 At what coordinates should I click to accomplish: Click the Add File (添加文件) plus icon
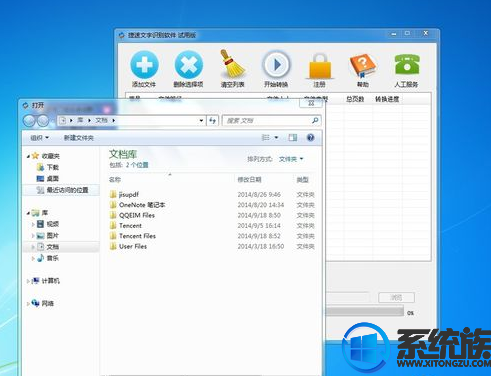coord(144,65)
